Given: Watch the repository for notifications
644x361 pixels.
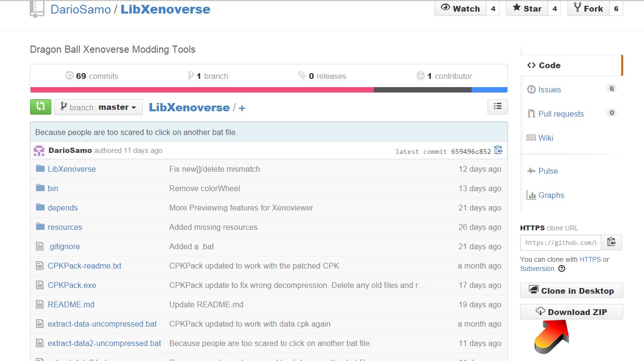Looking at the screenshot, I should pyautogui.click(x=460, y=9).
